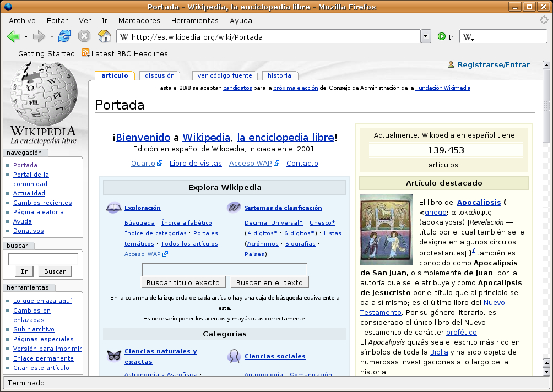Click the Apocalipsis featured article thumbnail
The image size is (553, 392).
point(386,229)
